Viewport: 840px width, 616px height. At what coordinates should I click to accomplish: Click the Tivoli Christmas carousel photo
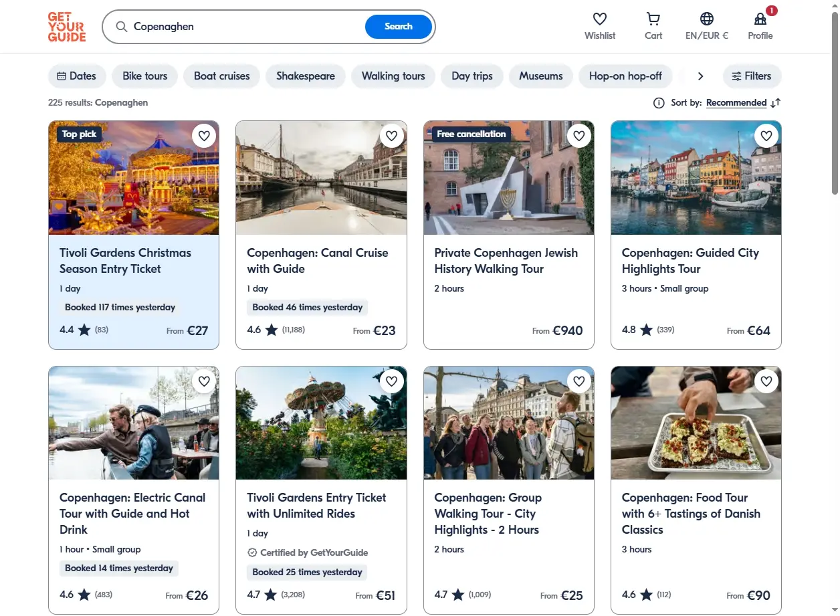tap(134, 178)
